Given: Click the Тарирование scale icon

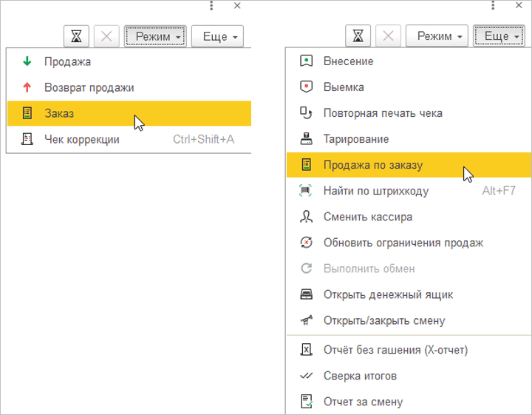Looking at the screenshot, I should [x=306, y=139].
